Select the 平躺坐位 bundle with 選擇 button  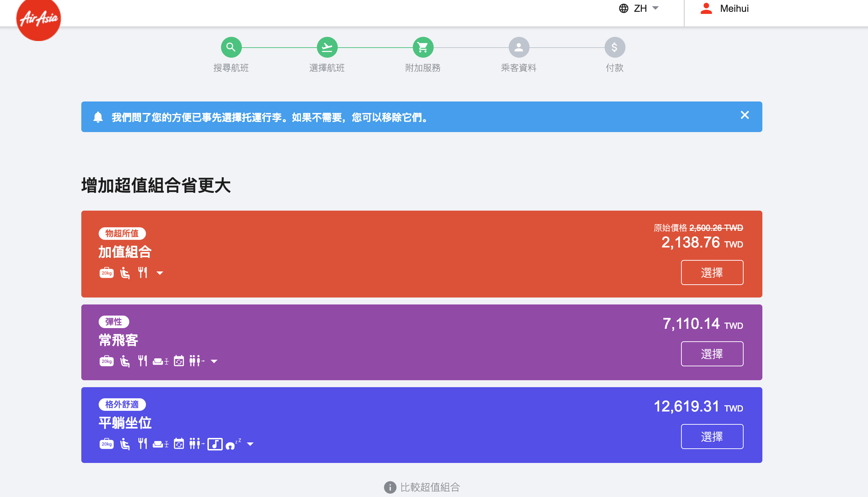[x=712, y=437]
